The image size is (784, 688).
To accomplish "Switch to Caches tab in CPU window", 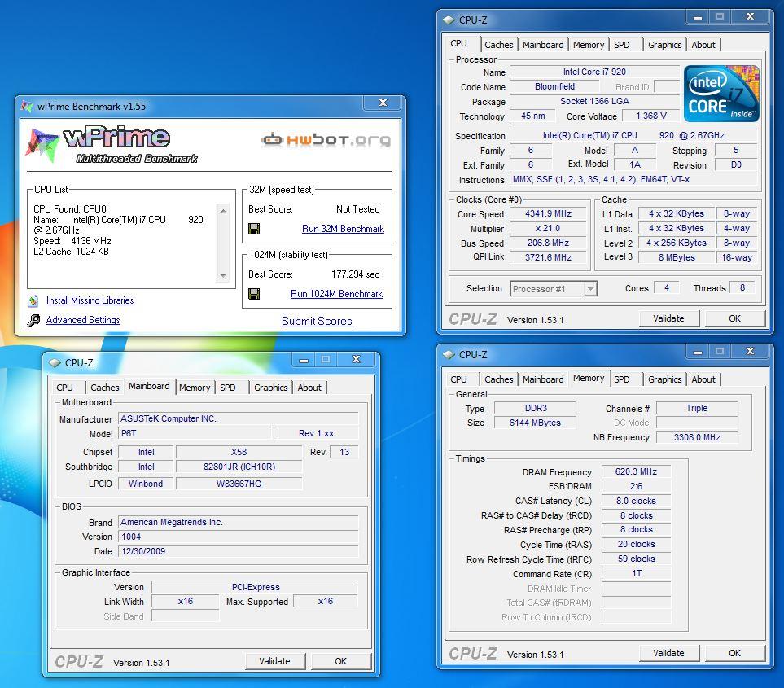I will [498, 45].
